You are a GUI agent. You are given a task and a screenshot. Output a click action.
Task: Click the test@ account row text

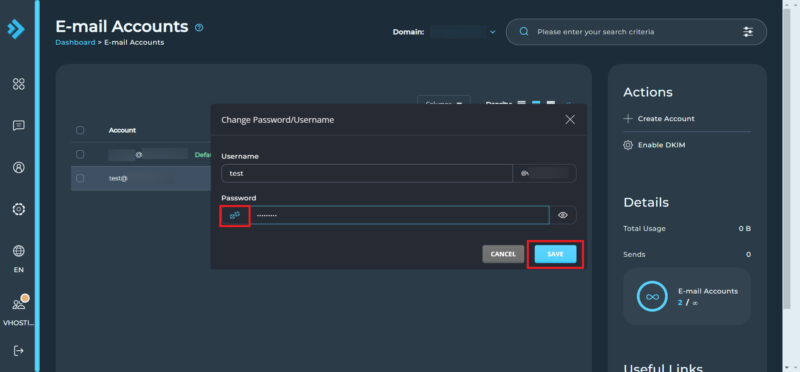118,179
